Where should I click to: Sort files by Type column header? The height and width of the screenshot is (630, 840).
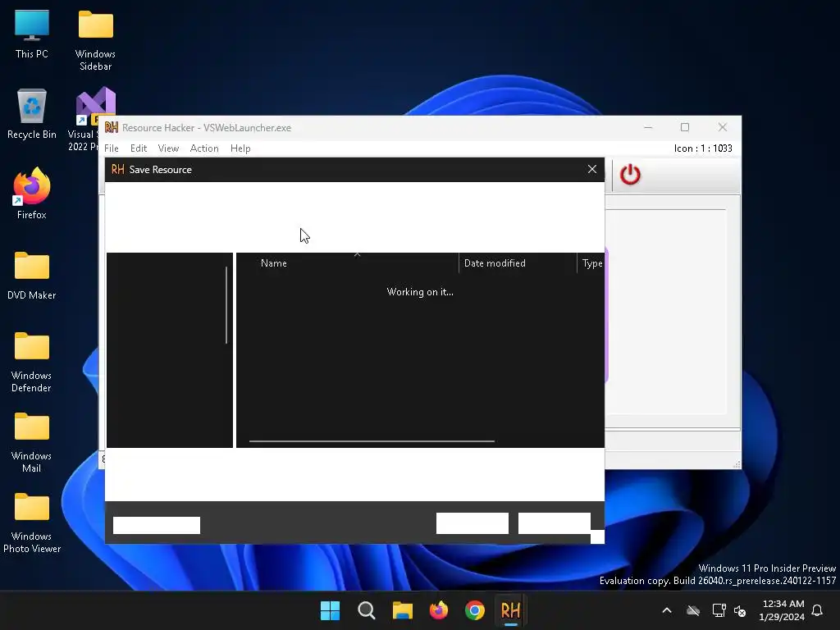(592, 263)
